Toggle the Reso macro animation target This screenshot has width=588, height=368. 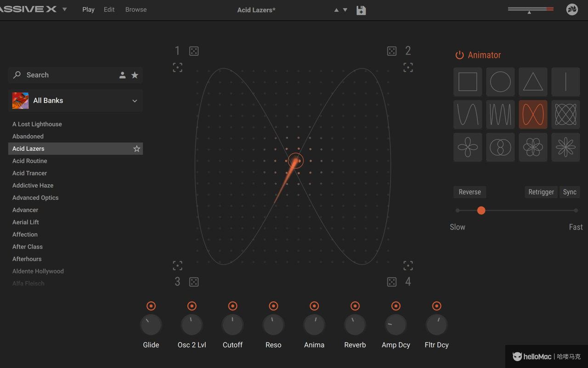pyautogui.click(x=273, y=306)
